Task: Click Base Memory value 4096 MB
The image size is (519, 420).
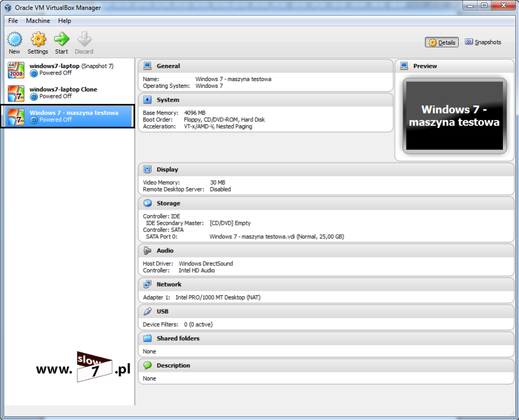Action: 195,113
